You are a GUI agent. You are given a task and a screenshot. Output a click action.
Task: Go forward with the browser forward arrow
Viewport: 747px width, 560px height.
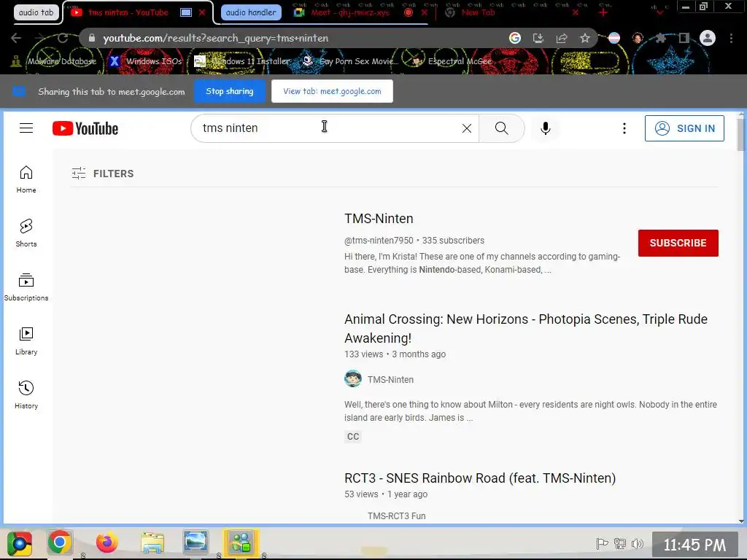(39, 38)
